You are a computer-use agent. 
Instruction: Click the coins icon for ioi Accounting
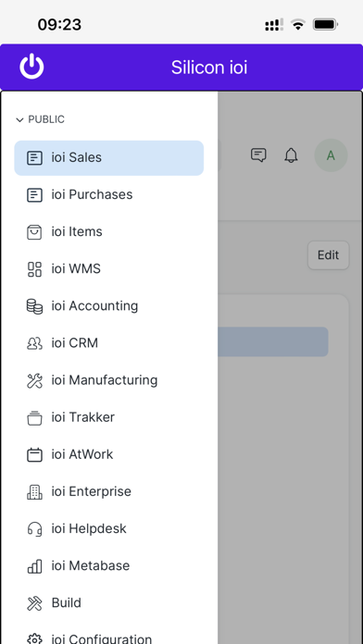coord(34,306)
